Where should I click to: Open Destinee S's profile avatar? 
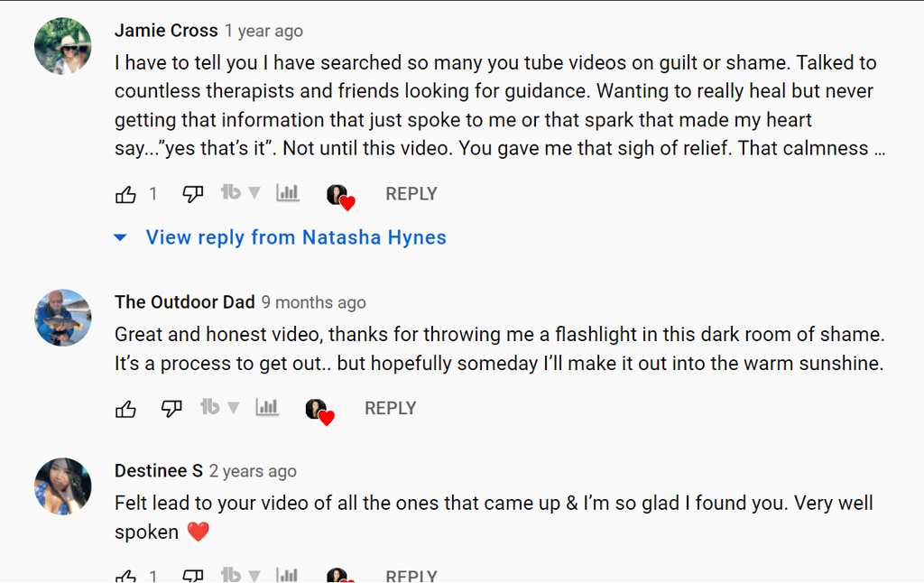63,486
